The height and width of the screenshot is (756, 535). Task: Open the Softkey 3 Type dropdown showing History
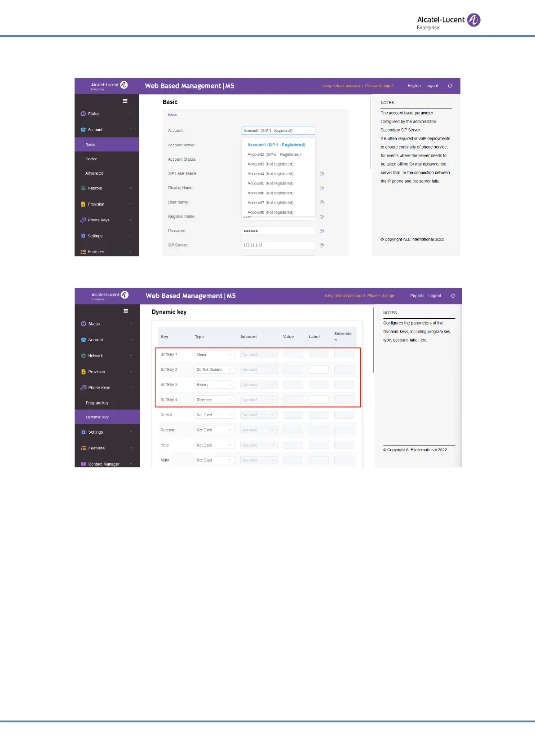pyautogui.click(x=215, y=385)
